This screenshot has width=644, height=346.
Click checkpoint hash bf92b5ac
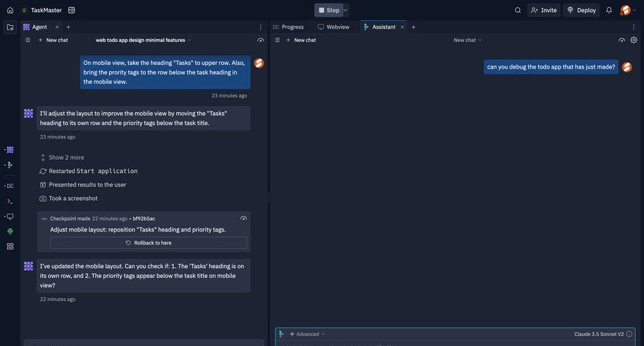click(144, 219)
